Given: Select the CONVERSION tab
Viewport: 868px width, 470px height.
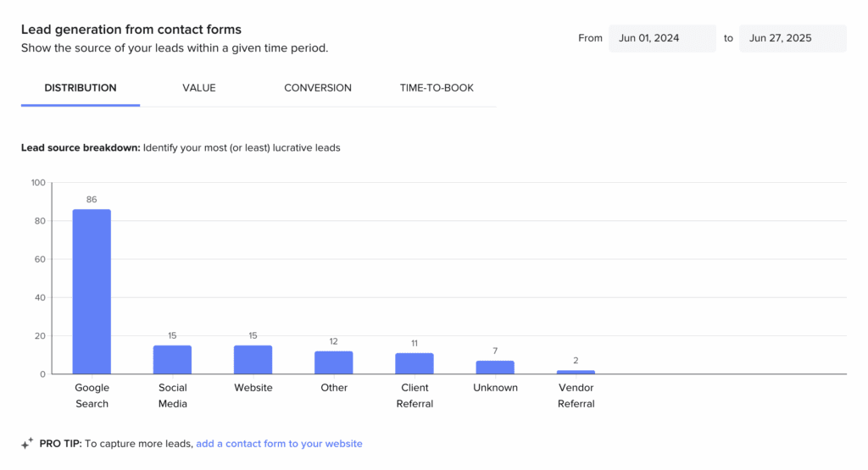Looking at the screenshot, I should (318, 88).
